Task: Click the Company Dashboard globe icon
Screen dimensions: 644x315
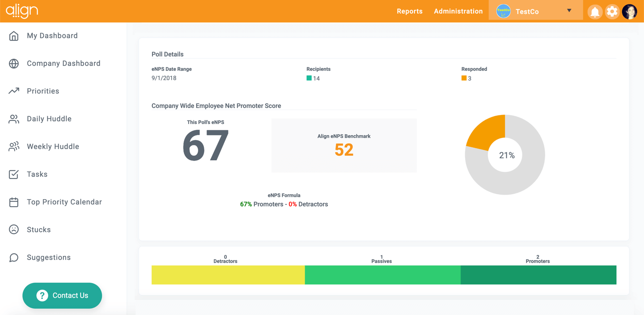Action: pos(14,64)
